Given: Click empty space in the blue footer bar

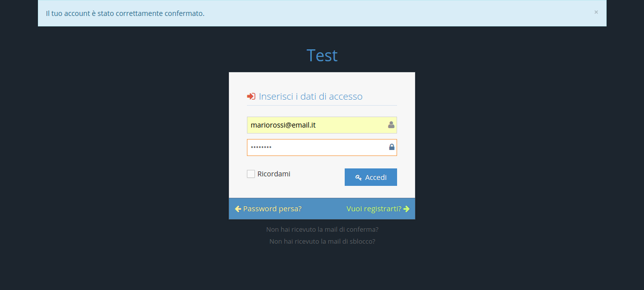Looking at the screenshot, I should click(x=324, y=209).
